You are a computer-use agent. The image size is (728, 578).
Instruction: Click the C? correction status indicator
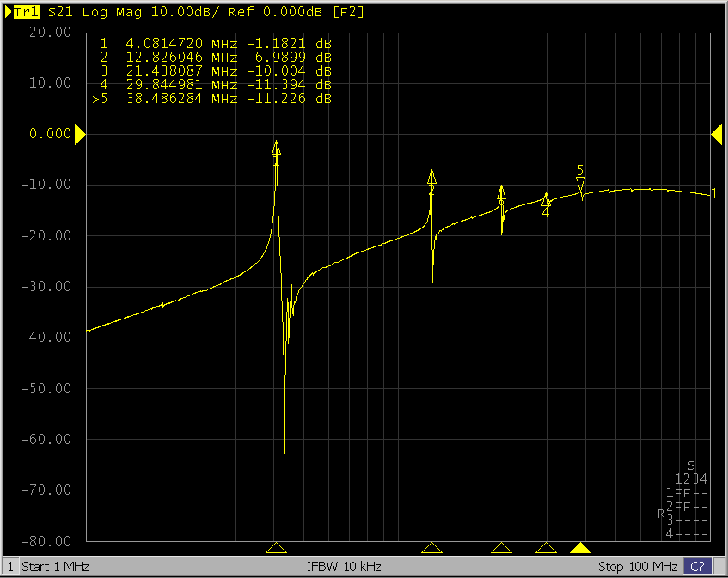point(697,567)
